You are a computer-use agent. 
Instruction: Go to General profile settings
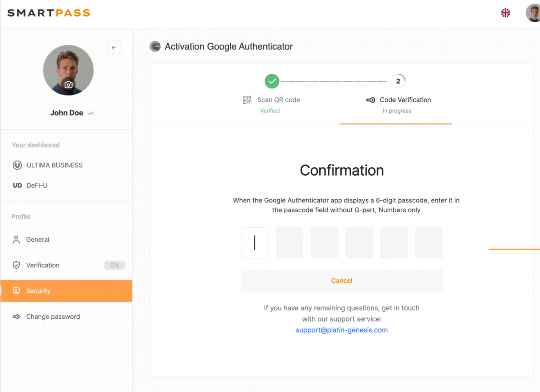pyautogui.click(x=37, y=240)
